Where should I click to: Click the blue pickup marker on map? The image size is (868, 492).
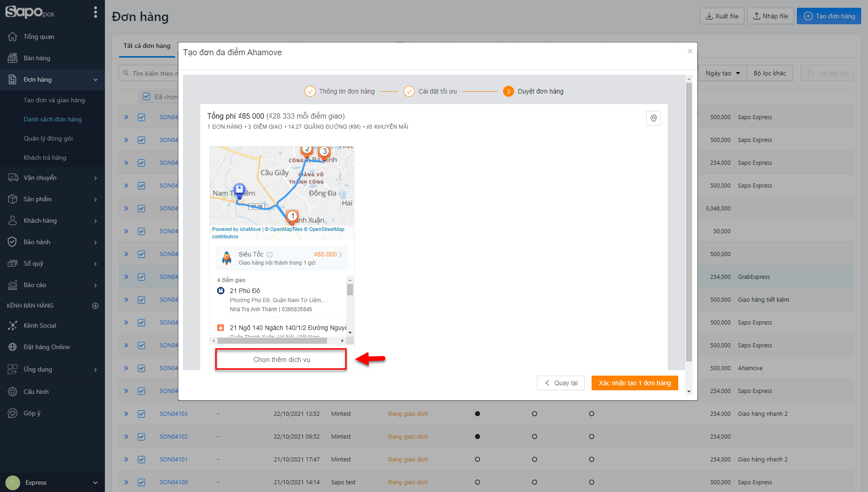[x=239, y=190]
